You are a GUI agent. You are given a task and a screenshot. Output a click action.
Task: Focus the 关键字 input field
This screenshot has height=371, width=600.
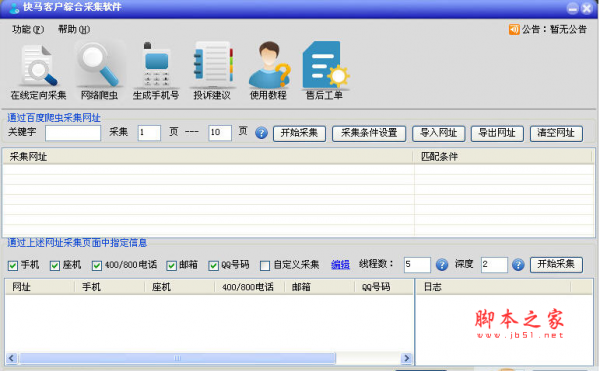[x=73, y=133]
